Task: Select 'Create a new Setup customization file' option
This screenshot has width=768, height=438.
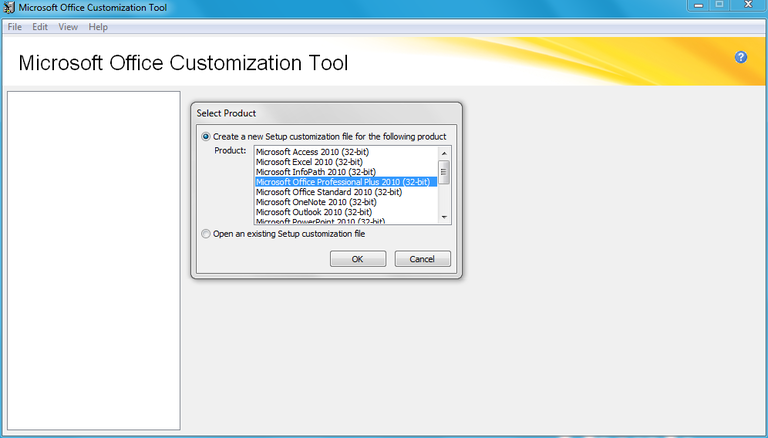Action: tap(206, 136)
